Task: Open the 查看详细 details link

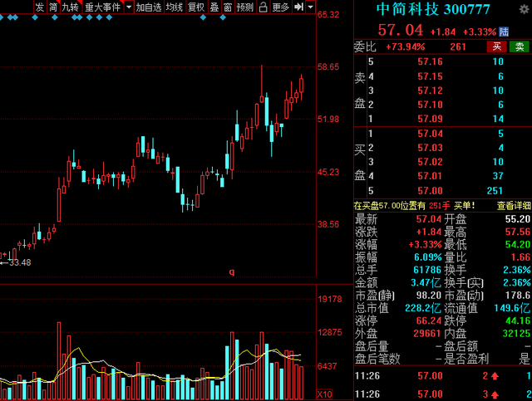Action: click(x=514, y=205)
